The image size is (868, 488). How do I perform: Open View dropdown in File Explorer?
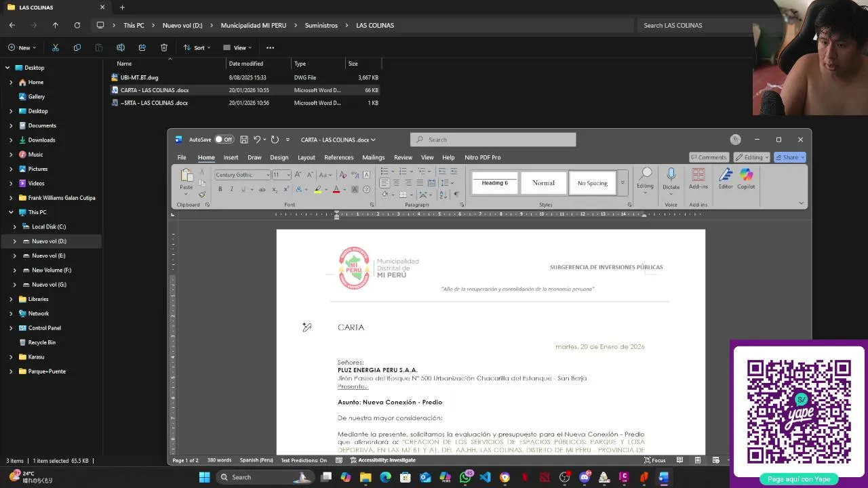pyautogui.click(x=238, y=47)
